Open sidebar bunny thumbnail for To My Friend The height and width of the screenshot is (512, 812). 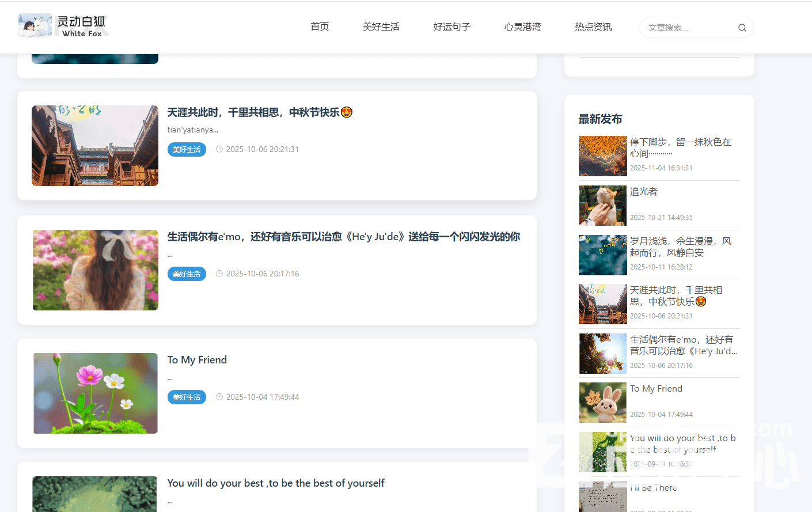coord(602,403)
